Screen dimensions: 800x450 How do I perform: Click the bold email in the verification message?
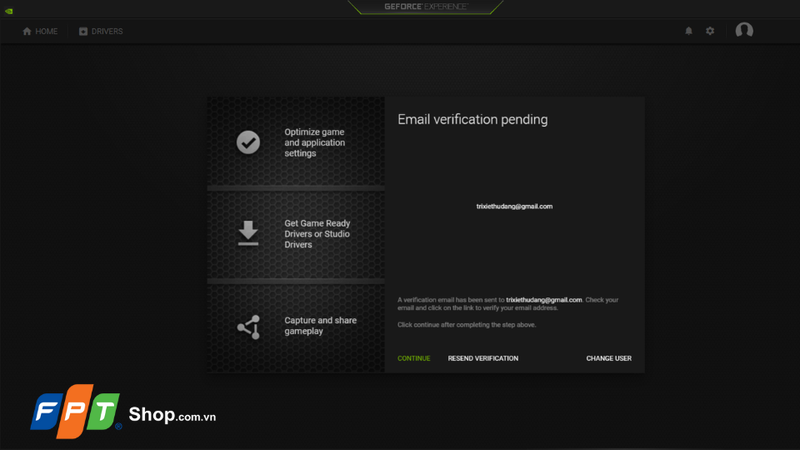[544, 300]
